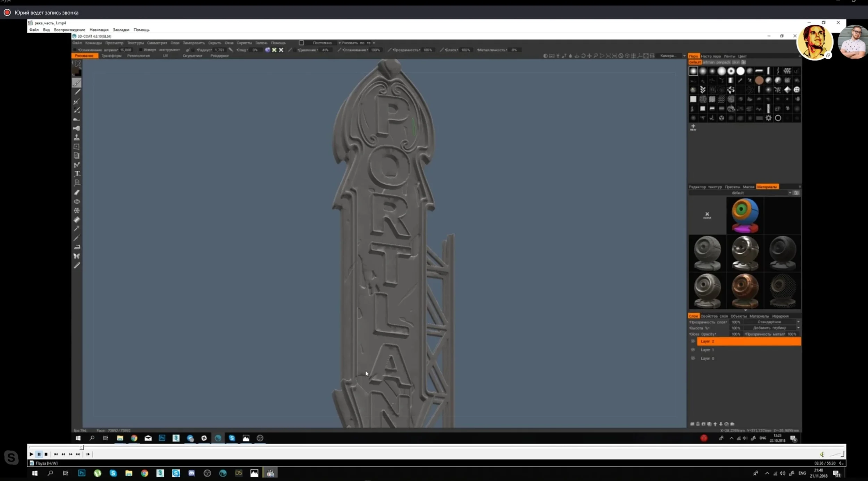Move layer down with the arrow icon

(721, 424)
